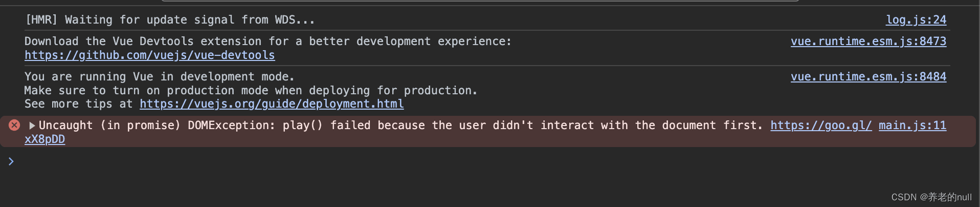Click the Make sure to turn on production line
This screenshot has height=207, width=980.
coord(251,91)
